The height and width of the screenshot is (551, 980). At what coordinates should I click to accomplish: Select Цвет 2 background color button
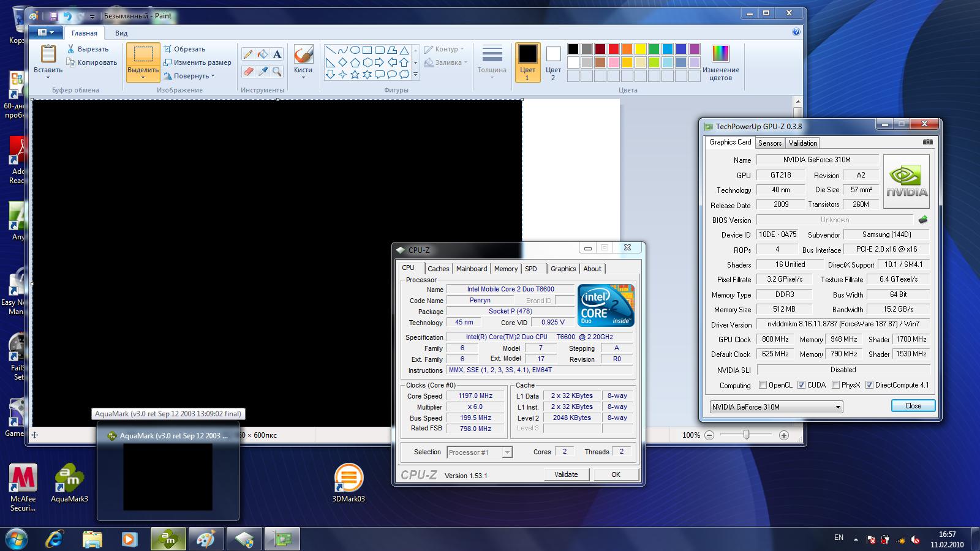553,62
